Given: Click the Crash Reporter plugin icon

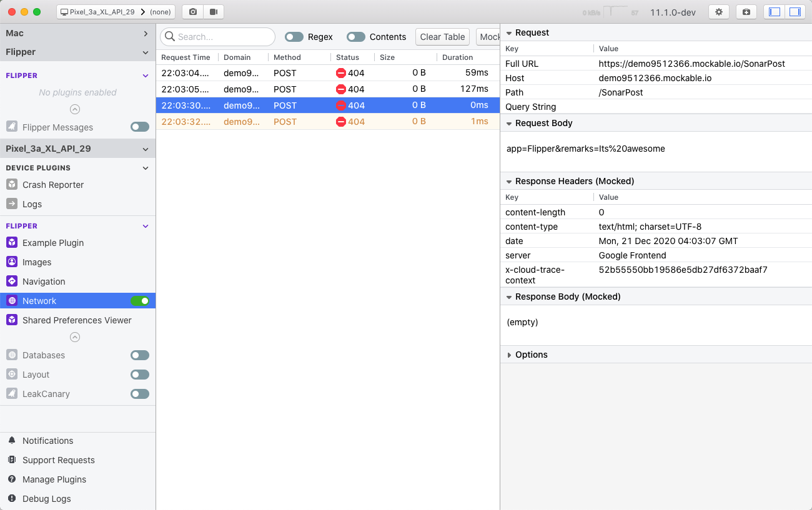Looking at the screenshot, I should coord(11,185).
